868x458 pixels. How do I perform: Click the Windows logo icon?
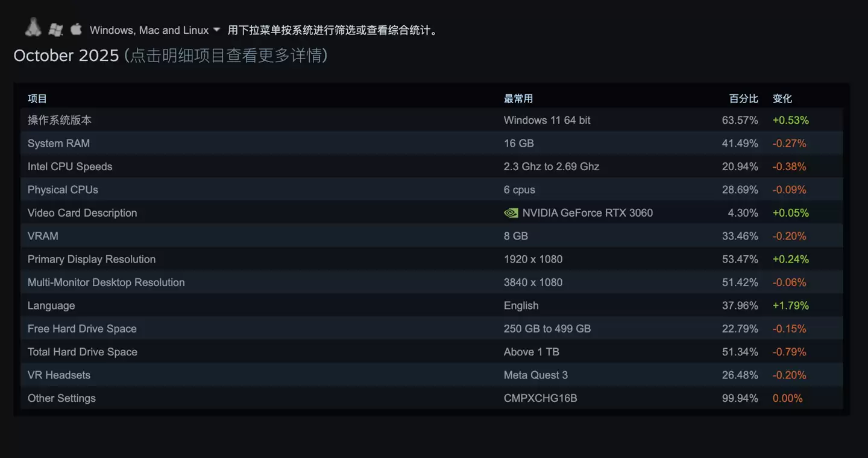coord(55,28)
